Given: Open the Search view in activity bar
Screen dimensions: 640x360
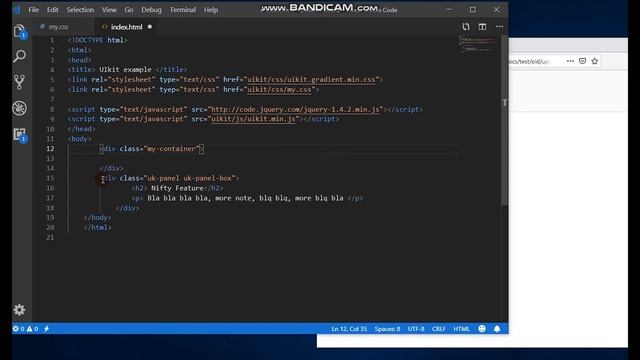Looking at the screenshot, I should click(x=20, y=56).
